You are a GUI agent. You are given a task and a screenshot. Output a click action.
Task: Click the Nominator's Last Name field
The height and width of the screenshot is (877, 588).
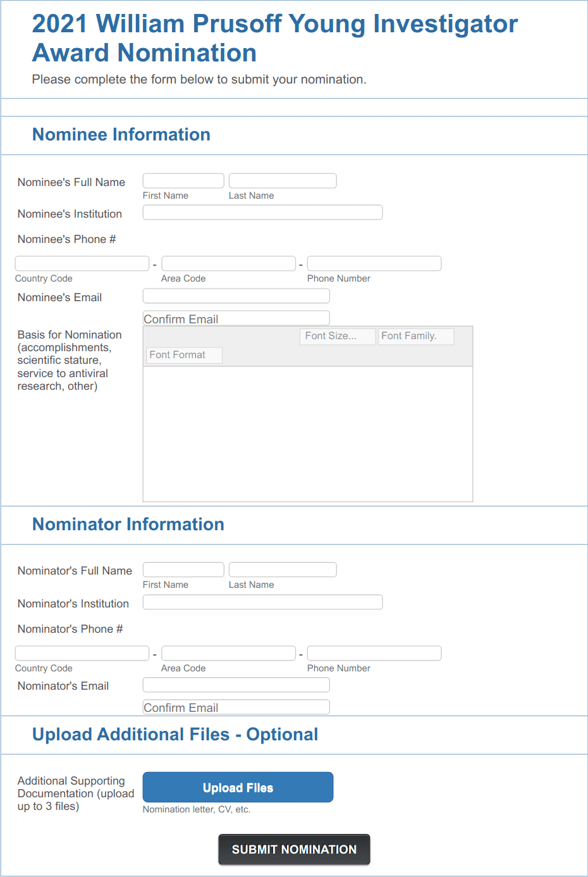(x=282, y=569)
